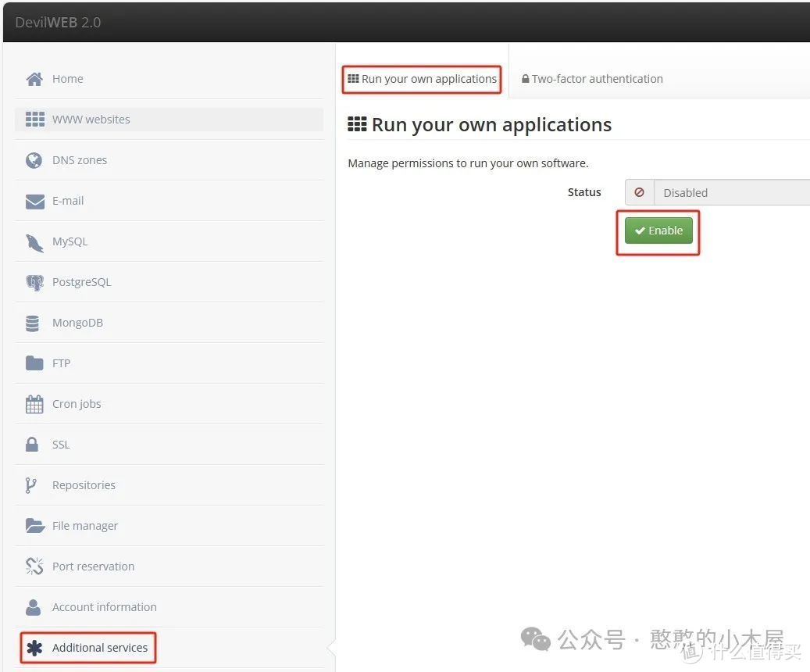Image resolution: width=810 pixels, height=672 pixels.
Task: Click the MySQL dolphin icon
Action: tap(34, 242)
